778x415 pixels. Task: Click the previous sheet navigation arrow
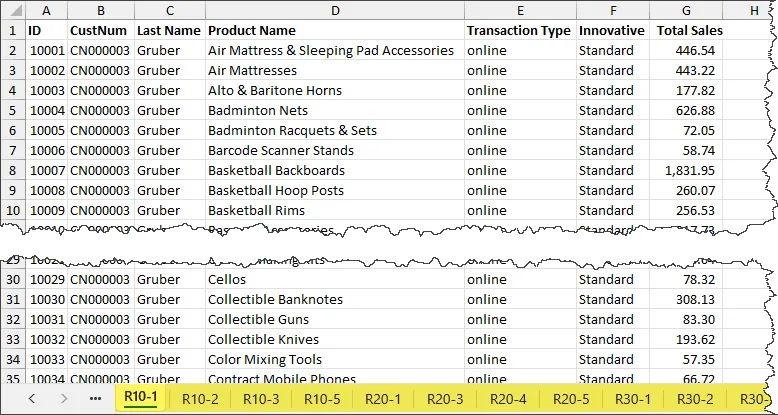coord(31,398)
